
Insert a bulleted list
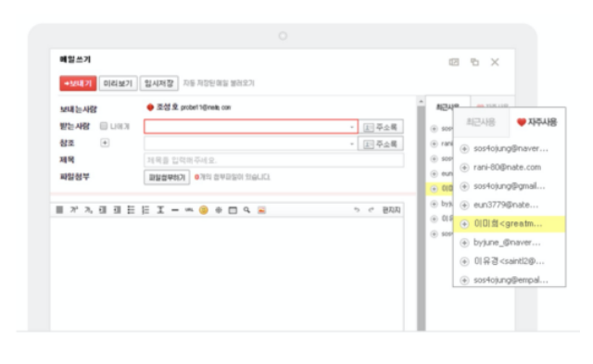point(131,209)
